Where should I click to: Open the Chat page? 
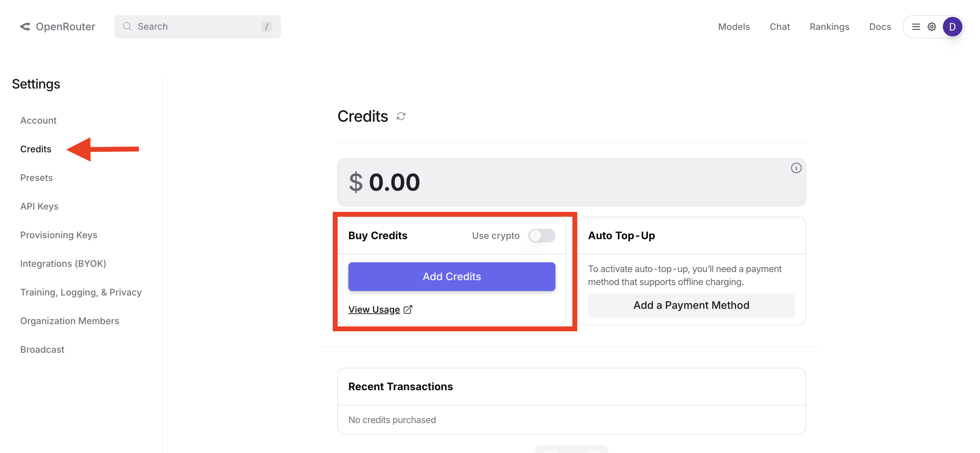coord(779,27)
